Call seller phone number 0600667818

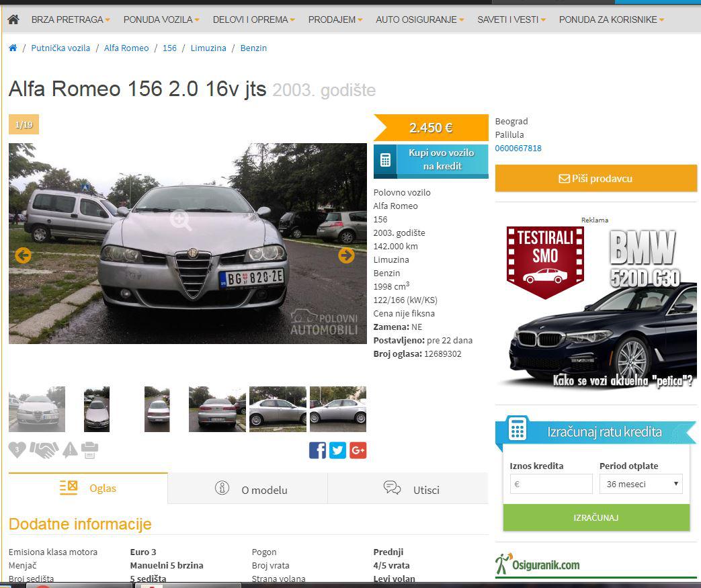click(x=518, y=148)
